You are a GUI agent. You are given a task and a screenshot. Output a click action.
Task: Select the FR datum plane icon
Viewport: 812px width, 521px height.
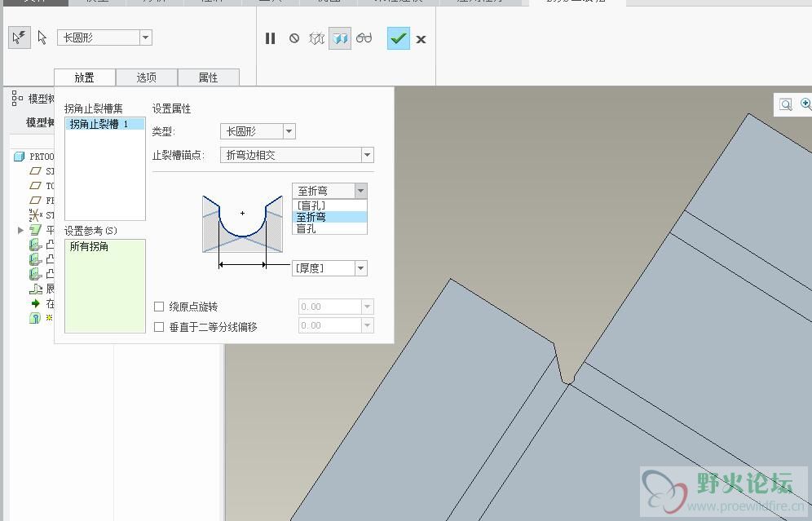(x=35, y=200)
